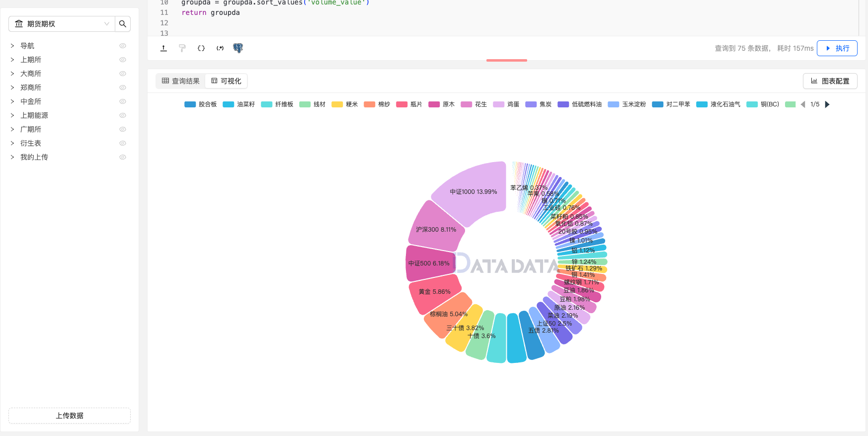
Task: Click the 执行 run button
Action: (x=837, y=48)
